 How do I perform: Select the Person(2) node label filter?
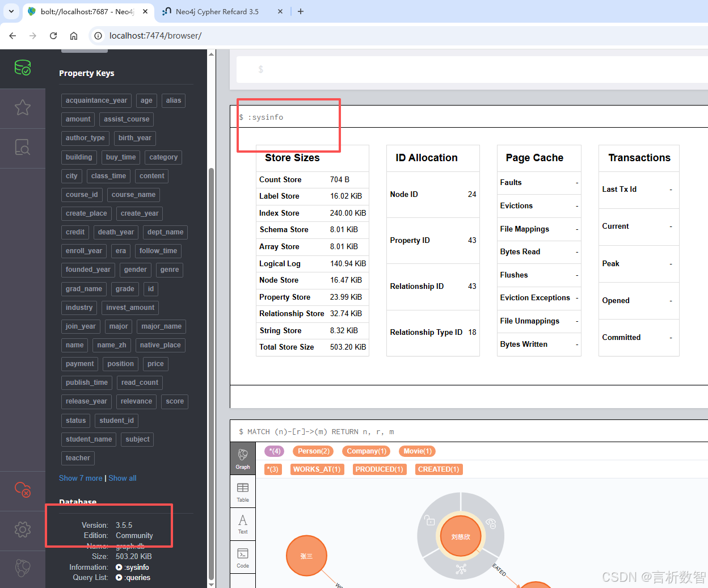[314, 451]
